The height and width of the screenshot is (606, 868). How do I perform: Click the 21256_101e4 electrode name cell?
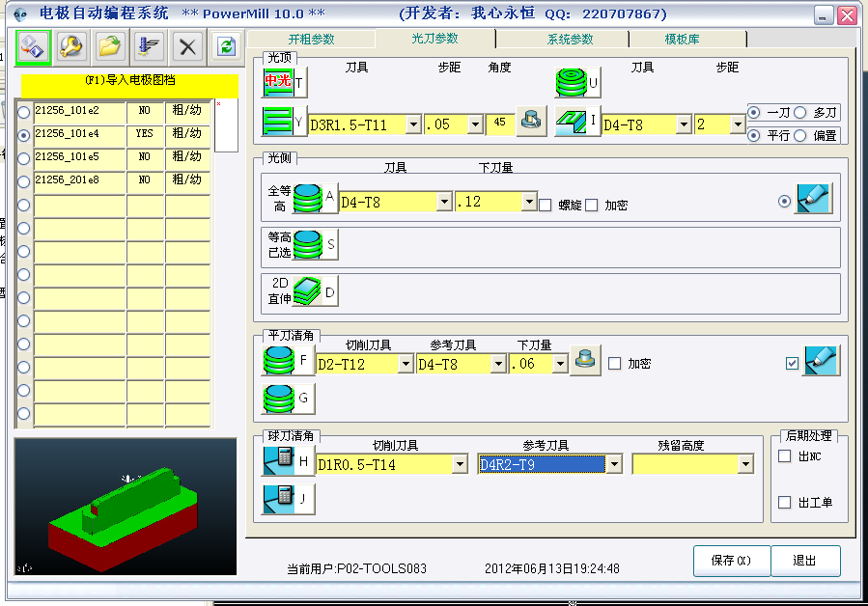79,135
